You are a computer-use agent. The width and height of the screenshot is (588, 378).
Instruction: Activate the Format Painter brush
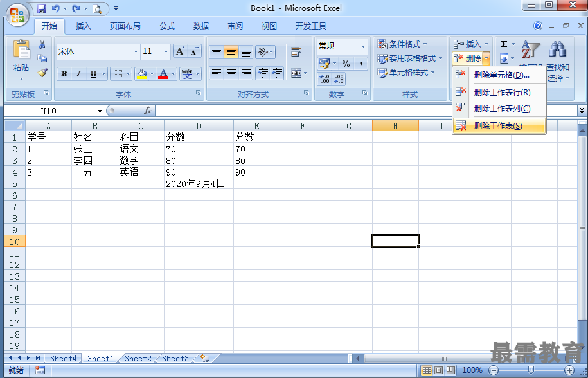(42, 73)
